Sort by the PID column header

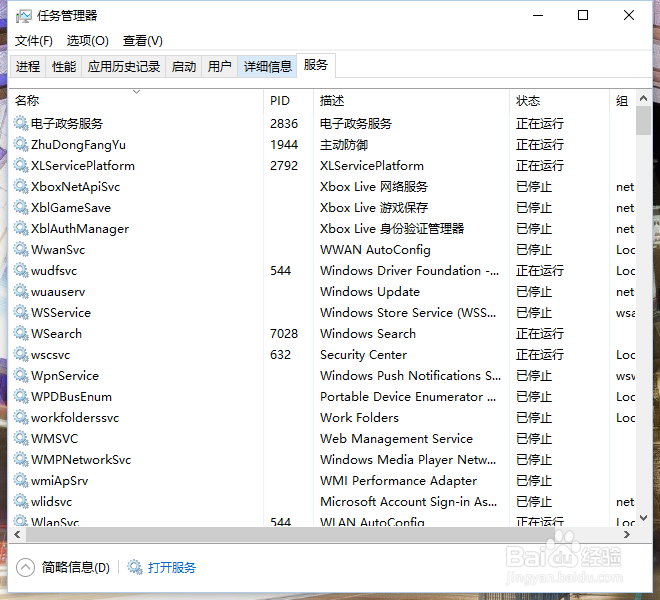click(x=289, y=101)
